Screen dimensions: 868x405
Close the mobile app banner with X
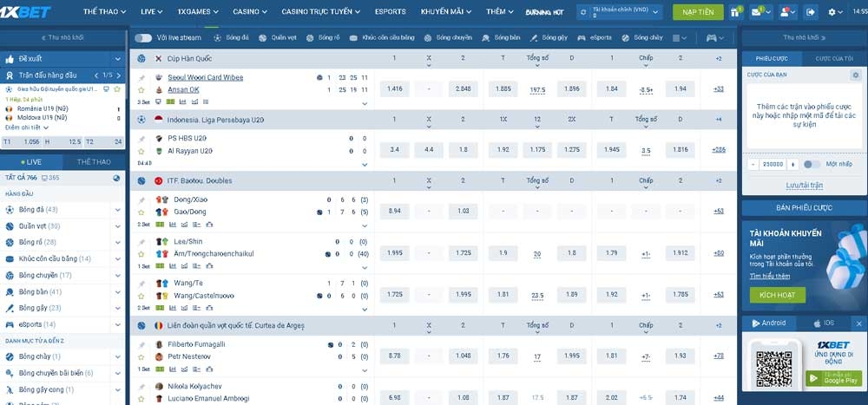[859, 323]
